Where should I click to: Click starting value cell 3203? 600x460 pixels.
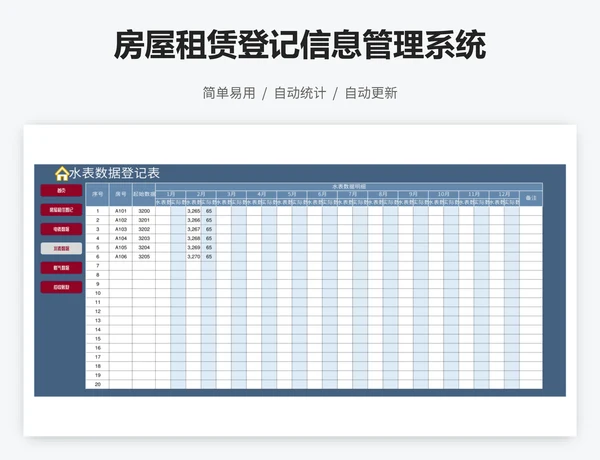144,238
